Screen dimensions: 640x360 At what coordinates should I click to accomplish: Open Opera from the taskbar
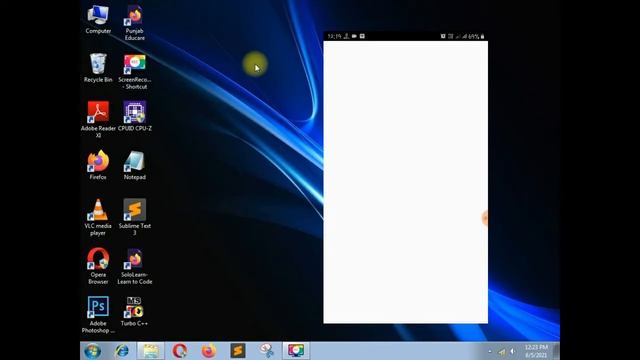[180, 351]
